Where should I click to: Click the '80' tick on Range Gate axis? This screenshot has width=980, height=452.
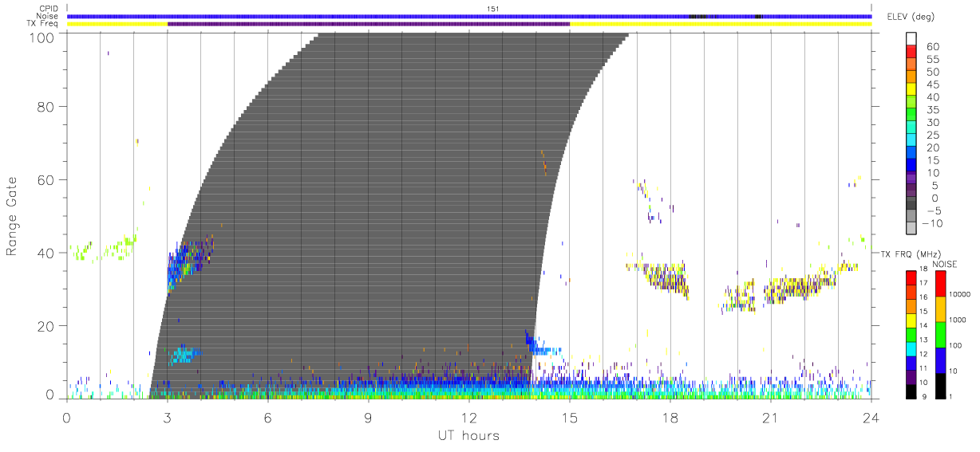coord(45,107)
